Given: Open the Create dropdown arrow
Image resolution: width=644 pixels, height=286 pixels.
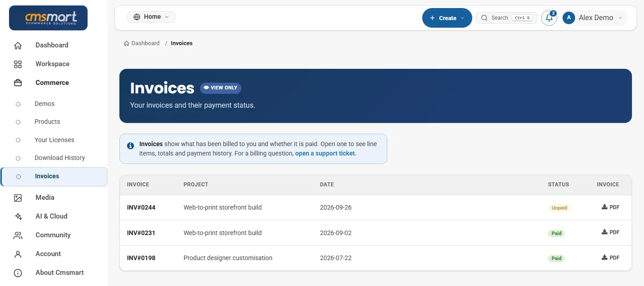Looking at the screenshot, I should (462, 18).
